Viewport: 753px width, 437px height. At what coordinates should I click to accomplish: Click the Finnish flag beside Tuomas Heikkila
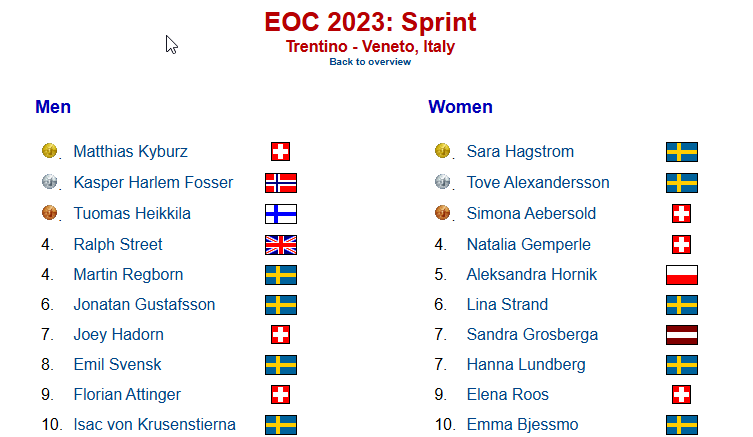click(x=281, y=214)
